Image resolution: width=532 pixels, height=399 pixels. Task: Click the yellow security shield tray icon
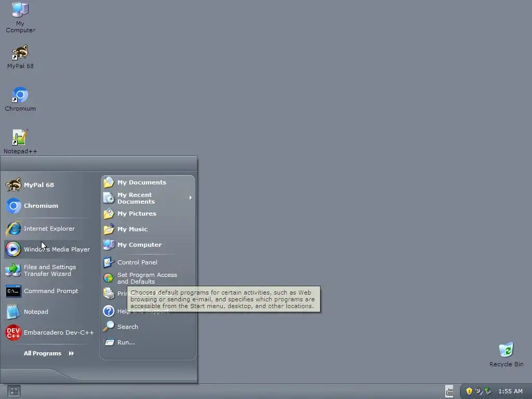tap(469, 391)
